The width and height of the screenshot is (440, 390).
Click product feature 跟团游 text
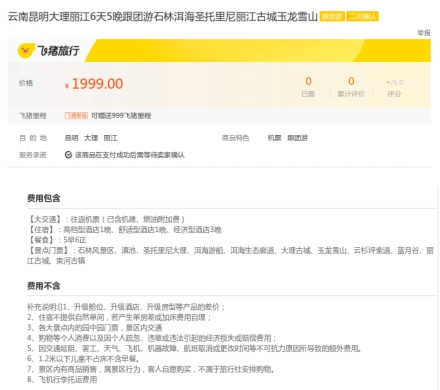coord(297,138)
